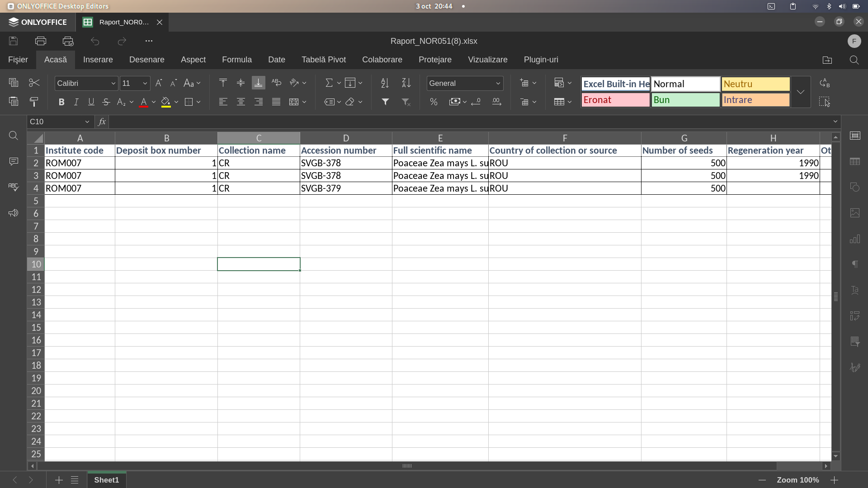868x488 pixels.
Task: Open the three-dots more options button
Action: pyautogui.click(x=149, y=41)
